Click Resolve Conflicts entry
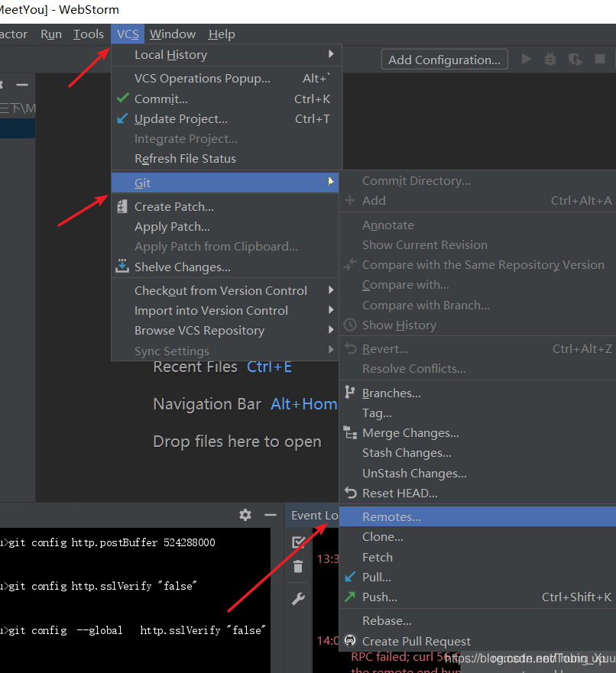This screenshot has width=616, height=673. point(478,369)
